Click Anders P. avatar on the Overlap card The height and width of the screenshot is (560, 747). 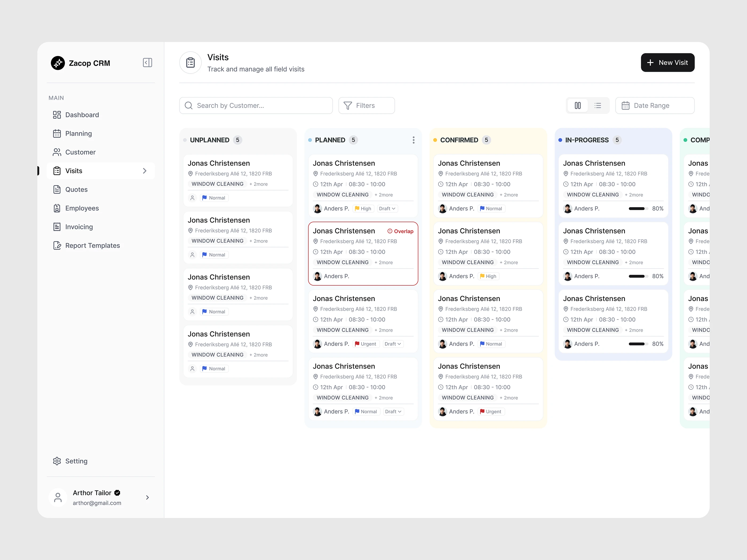tap(317, 277)
